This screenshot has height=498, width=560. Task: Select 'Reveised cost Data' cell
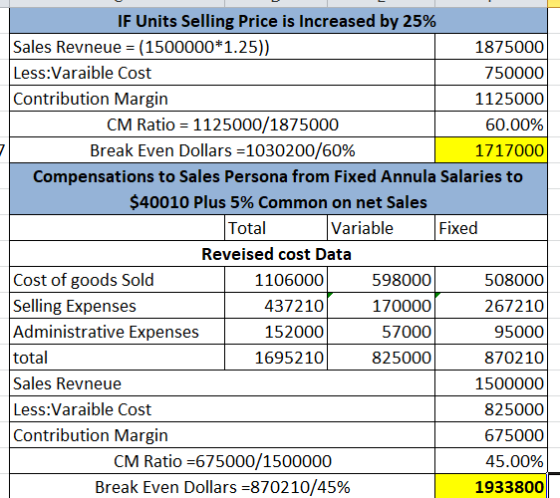278,254
